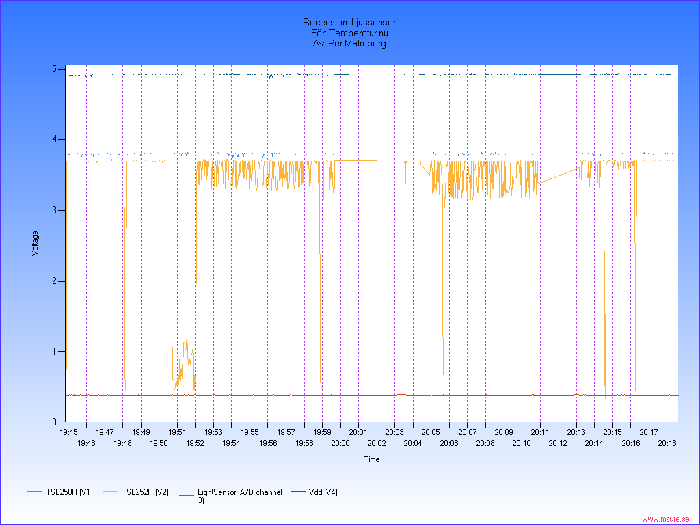This screenshot has width=700, height=525.
Task: Click the 20:04 x-axis tick label
Action: 412,441
